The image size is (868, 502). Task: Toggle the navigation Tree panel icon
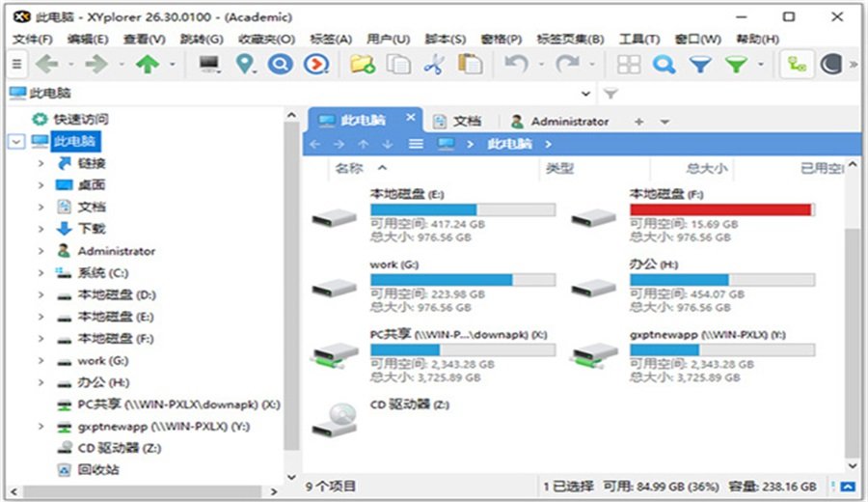pos(796,65)
